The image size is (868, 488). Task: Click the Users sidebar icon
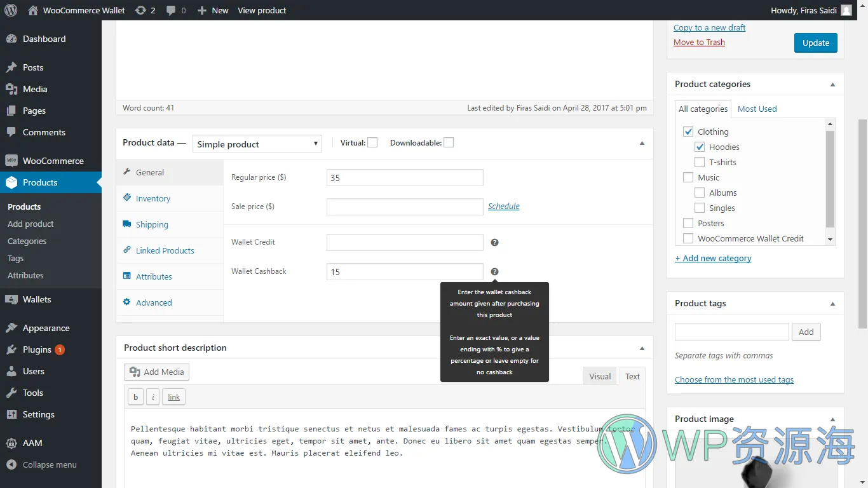click(x=11, y=371)
